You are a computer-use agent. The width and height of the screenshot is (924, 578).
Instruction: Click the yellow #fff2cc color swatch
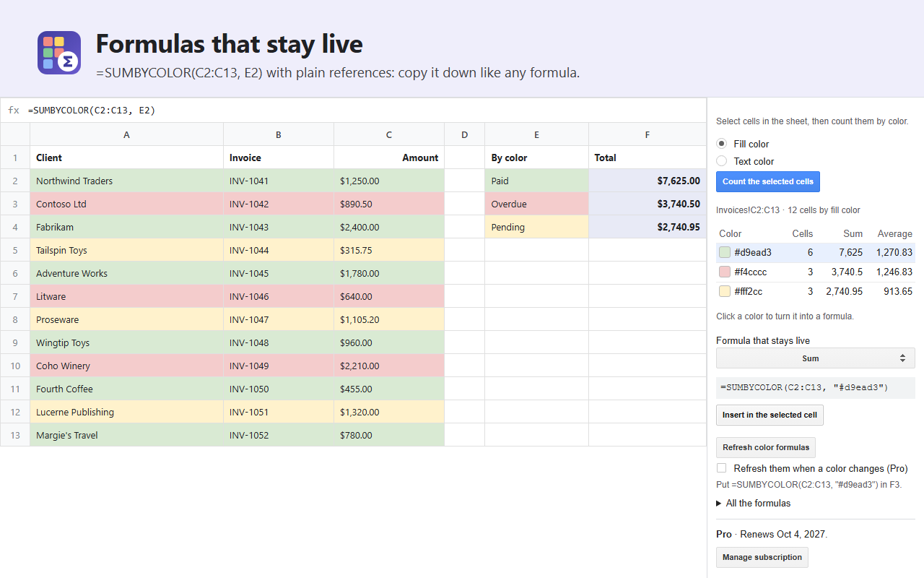[725, 291]
